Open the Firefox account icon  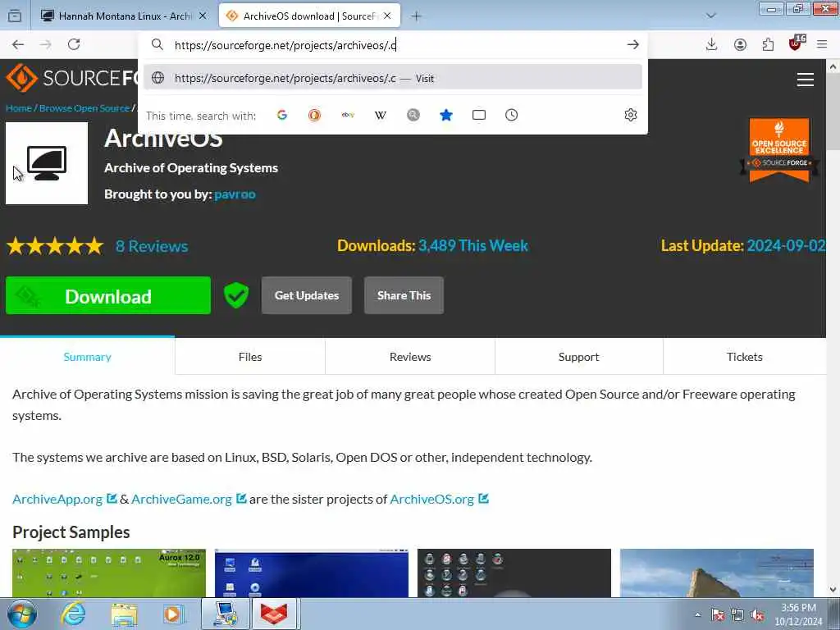tap(740, 44)
